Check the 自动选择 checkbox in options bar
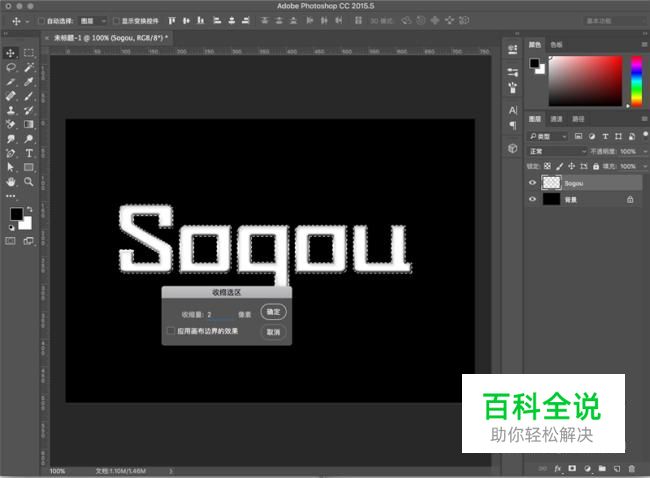The image size is (650, 478). (41, 21)
